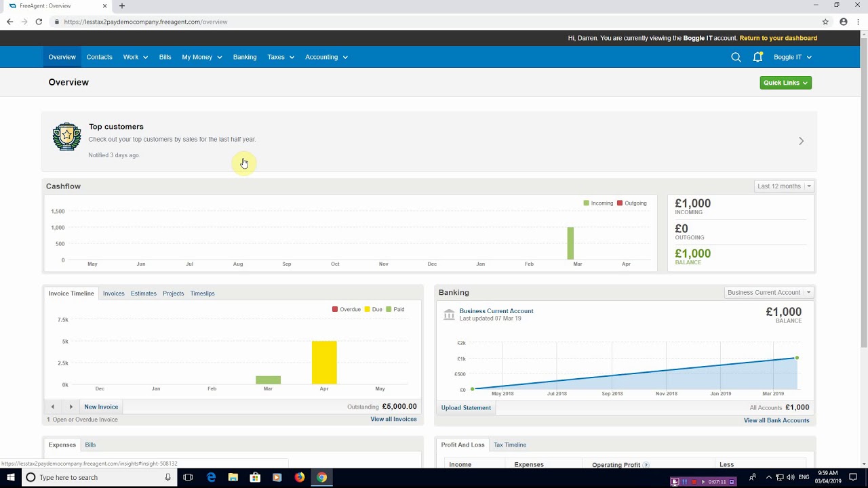The height and width of the screenshot is (488, 868).
Task: Open Task View on taskbar
Action: [188, 477]
